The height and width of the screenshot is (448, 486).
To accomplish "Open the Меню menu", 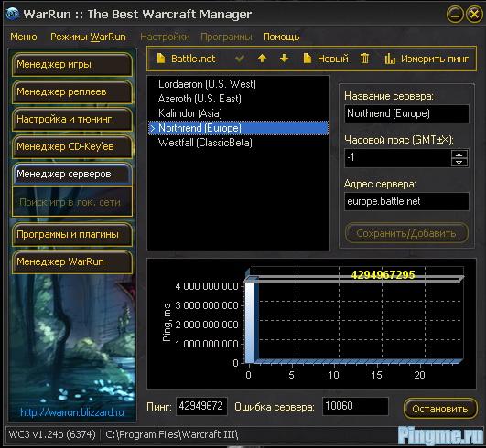I will coord(24,37).
